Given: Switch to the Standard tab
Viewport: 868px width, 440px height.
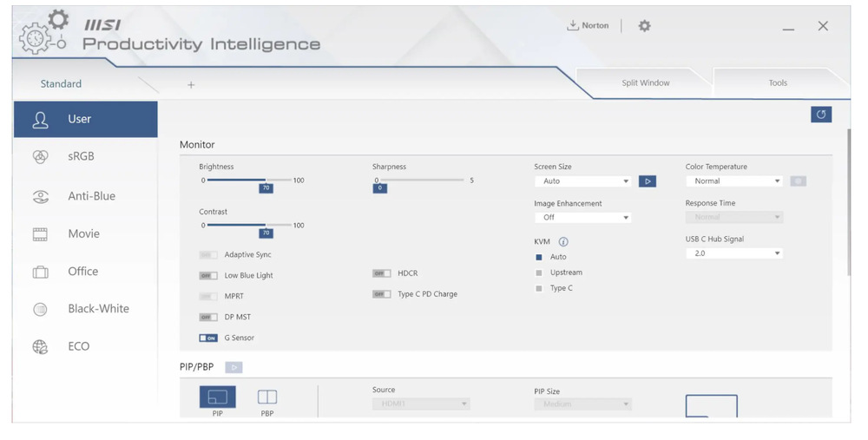Looking at the screenshot, I should point(61,84).
